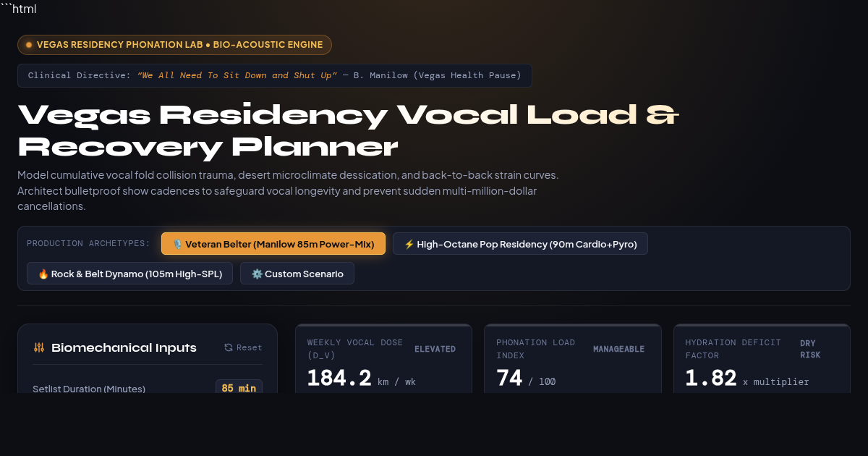This screenshot has width=868, height=456.
Task: Click the gear icon on Custom Scenario
Action: [x=256, y=274]
